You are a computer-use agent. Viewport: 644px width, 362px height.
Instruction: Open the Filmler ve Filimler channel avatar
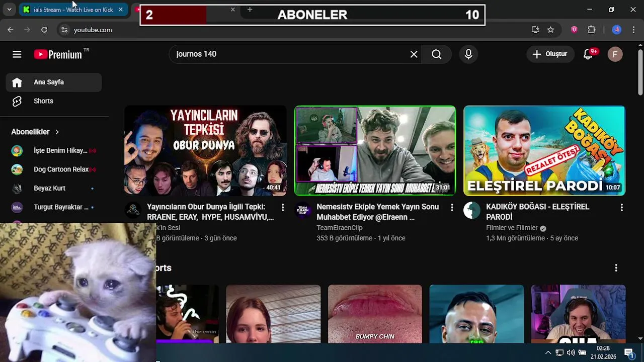(x=472, y=210)
